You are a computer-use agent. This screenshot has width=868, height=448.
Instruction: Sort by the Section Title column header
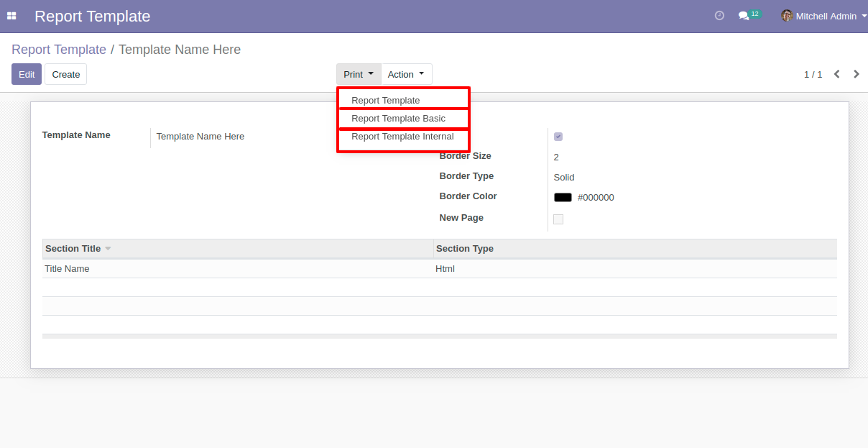(x=238, y=249)
